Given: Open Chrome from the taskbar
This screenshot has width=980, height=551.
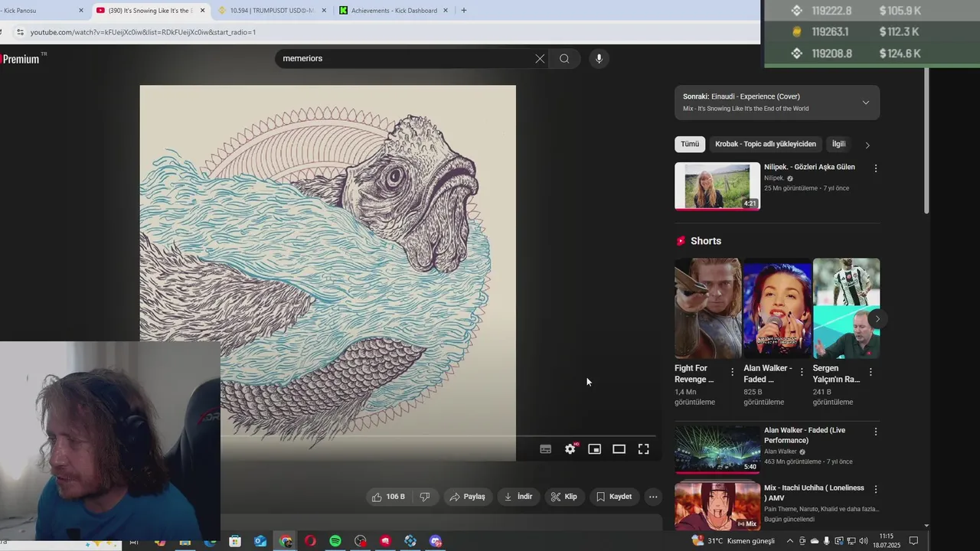Looking at the screenshot, I should (286, 541).
